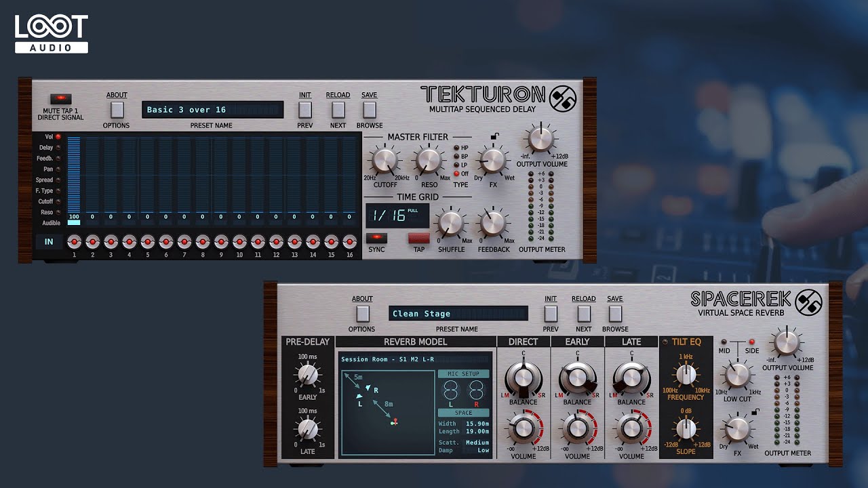Viewport: 868px width, 488px height.
Task: Click the Feedback knob
Action: pos(493,223)
